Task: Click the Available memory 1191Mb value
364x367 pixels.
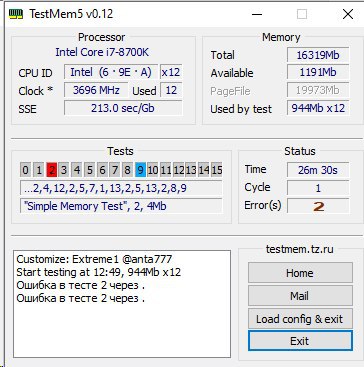Action: 318,73
